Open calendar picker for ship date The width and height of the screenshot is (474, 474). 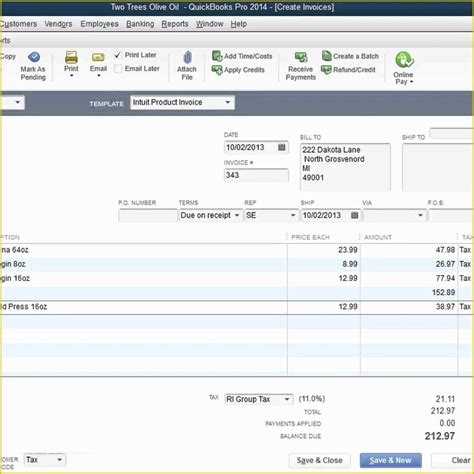pyautogui.click(x=355, y=215)
